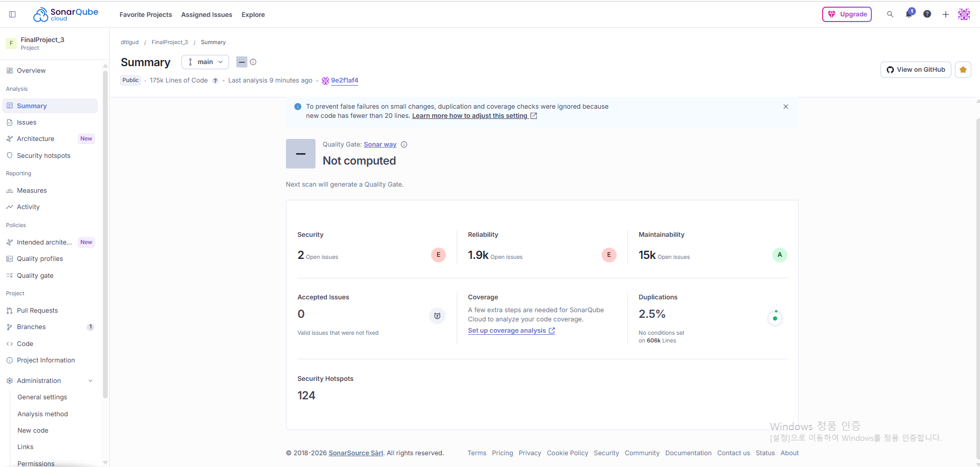Open the help question mark icon

927,14
